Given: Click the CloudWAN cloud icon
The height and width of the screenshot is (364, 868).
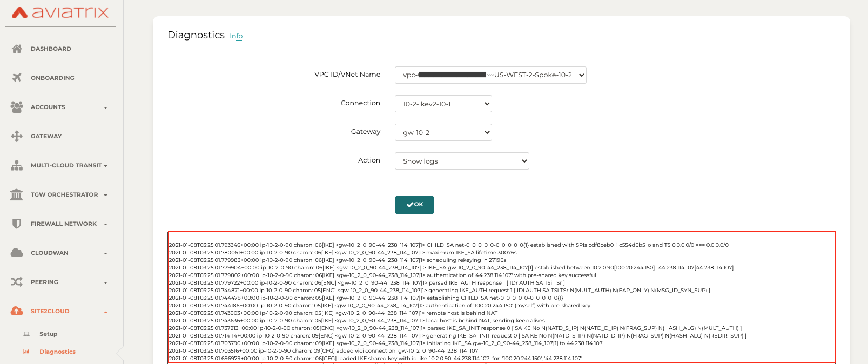Looking at the screenshot, I should pos(17,253).
